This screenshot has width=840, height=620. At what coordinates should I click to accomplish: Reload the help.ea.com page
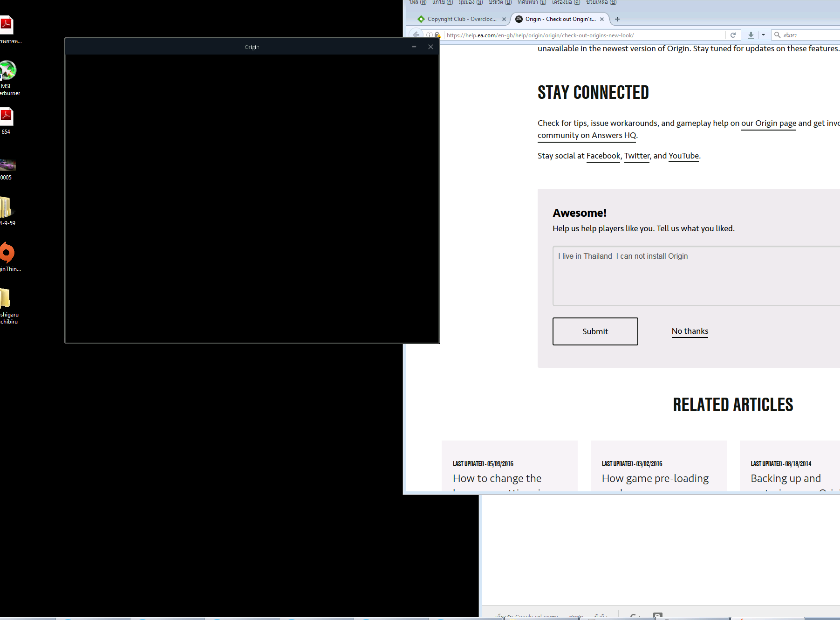pos(733,35)
